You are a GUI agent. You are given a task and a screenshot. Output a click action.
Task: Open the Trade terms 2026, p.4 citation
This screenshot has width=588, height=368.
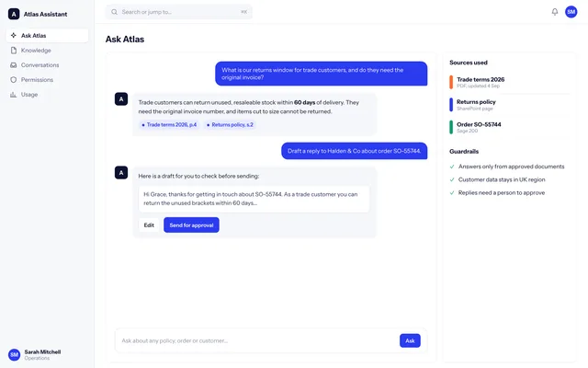pyautogui.click(x=169, y=125)
